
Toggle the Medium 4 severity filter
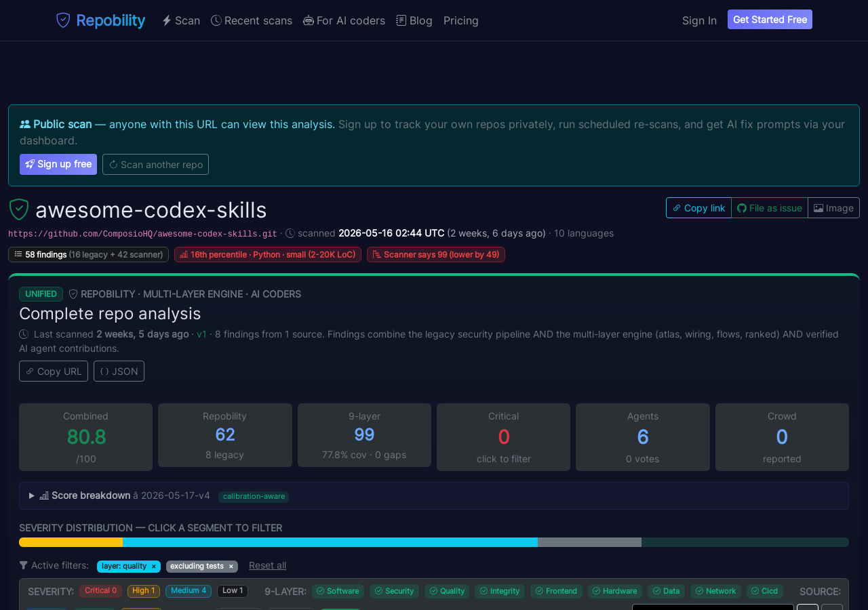click(x=189, y=591)
